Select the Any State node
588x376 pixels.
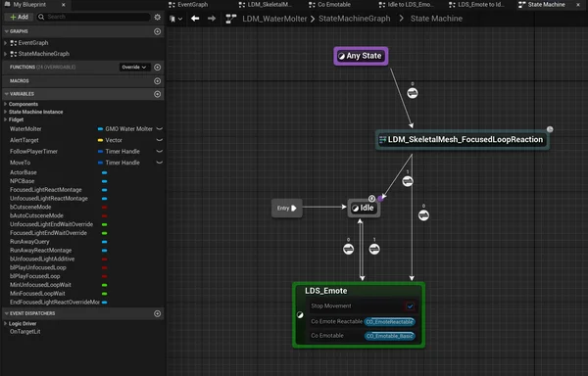coord(361,56)
